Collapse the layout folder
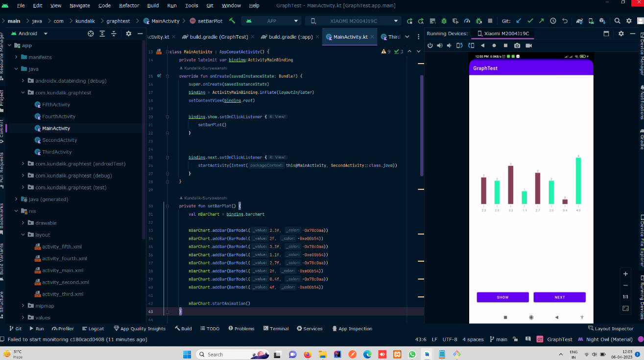644x360 pixels. click(23, 235)
